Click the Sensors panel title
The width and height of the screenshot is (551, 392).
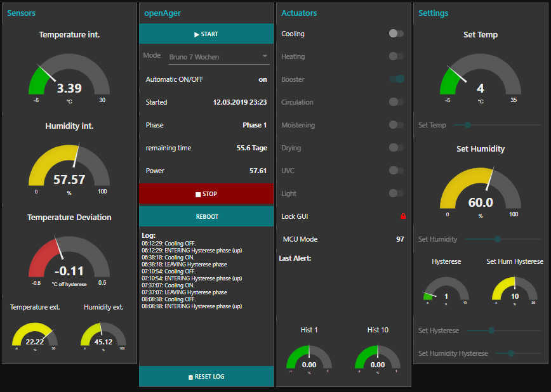point(21,13)
